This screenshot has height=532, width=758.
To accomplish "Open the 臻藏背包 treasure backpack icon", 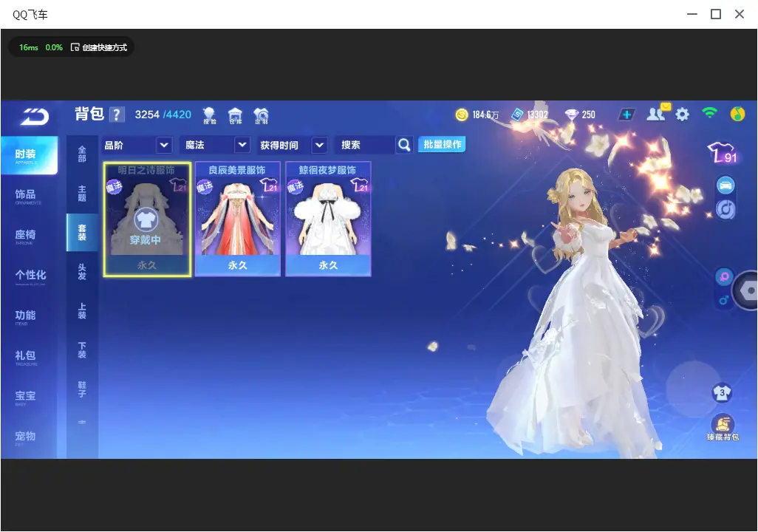I will [x=723, y=428].
